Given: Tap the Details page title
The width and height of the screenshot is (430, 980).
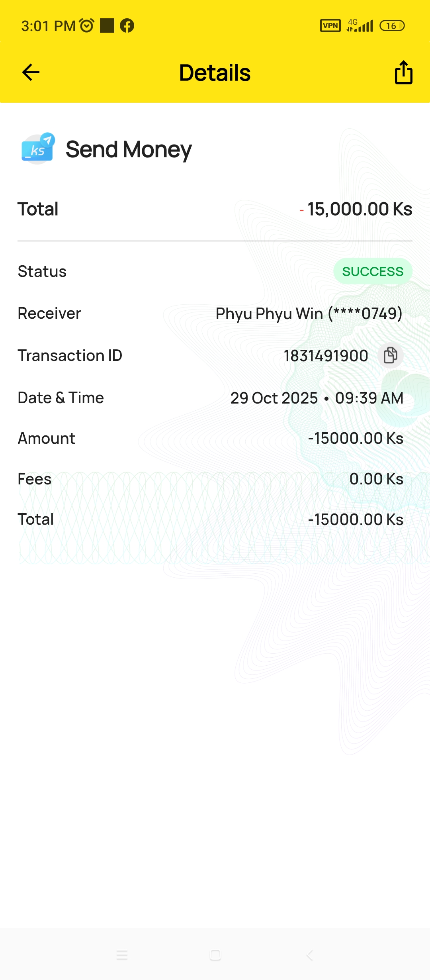Looking at the screenshot, I should click(x=215, y=73).
